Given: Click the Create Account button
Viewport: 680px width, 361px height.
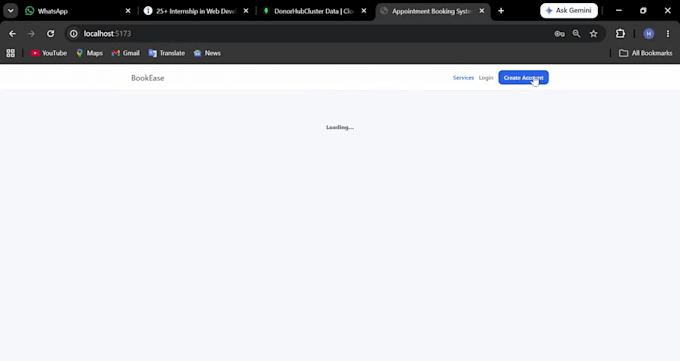Looking at the screenshot, I should 523,78.
